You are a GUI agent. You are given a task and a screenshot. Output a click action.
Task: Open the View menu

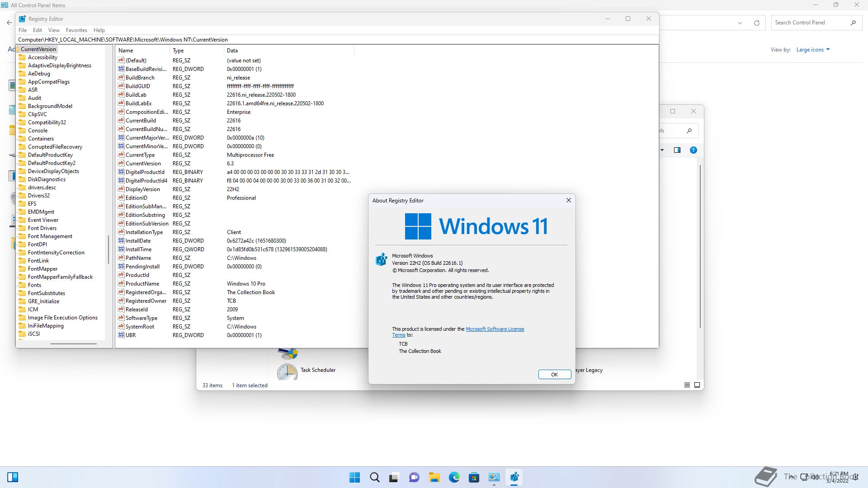(54, 30)
